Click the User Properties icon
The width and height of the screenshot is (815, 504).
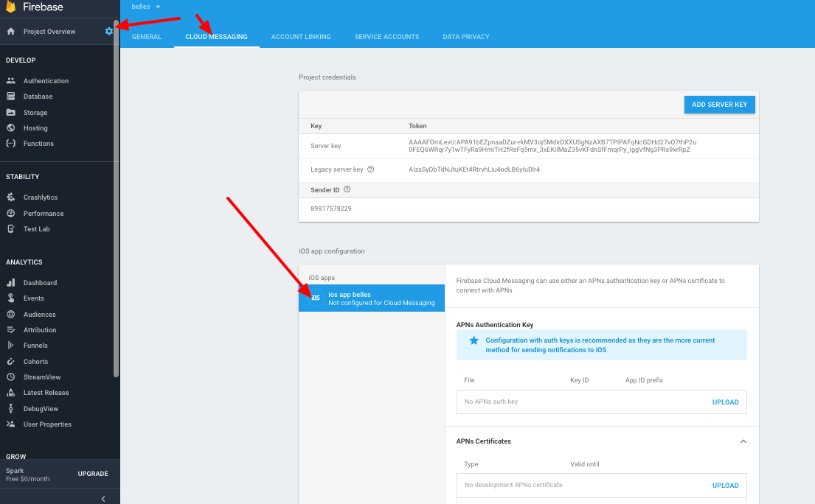point(10,424)
